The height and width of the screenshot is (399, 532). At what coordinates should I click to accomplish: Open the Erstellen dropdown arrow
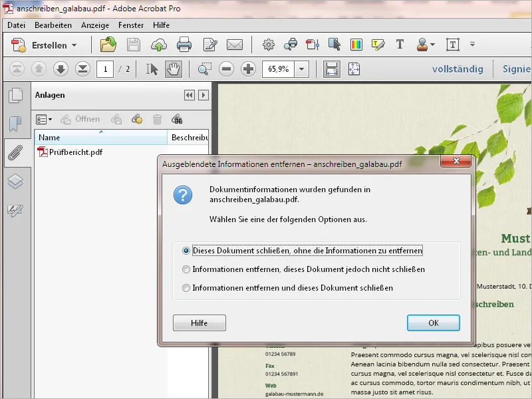[x=74, y=45]
